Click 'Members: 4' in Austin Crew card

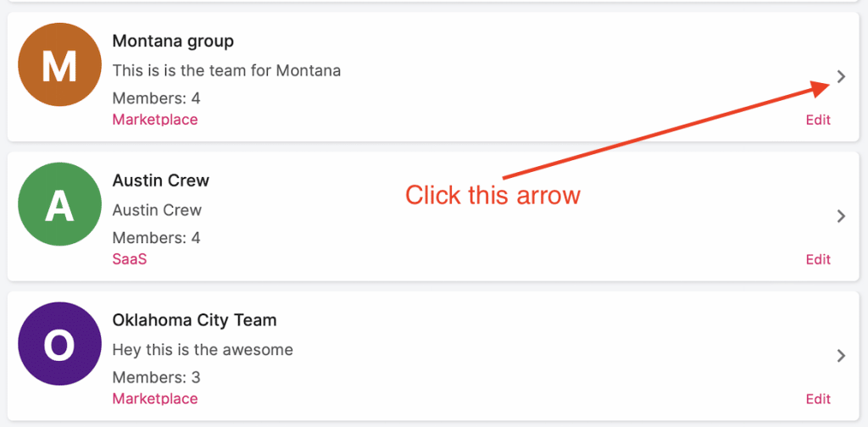(156, 238)
